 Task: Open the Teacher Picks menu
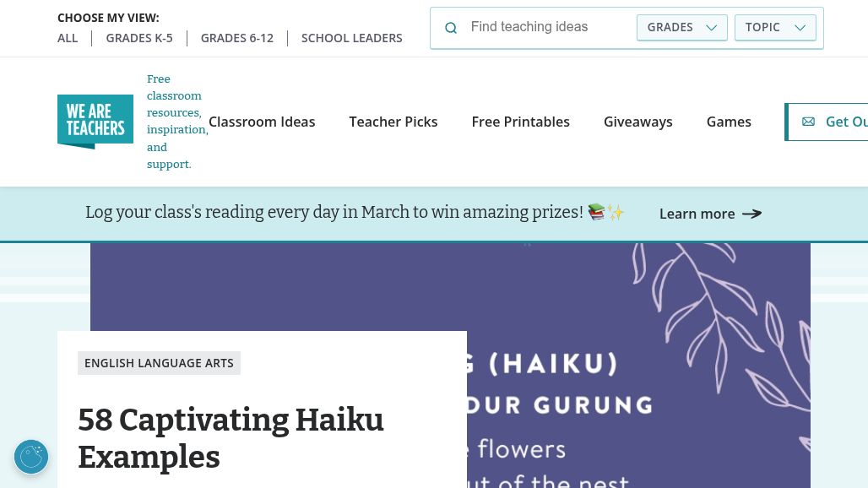click(x=393, y=122)
